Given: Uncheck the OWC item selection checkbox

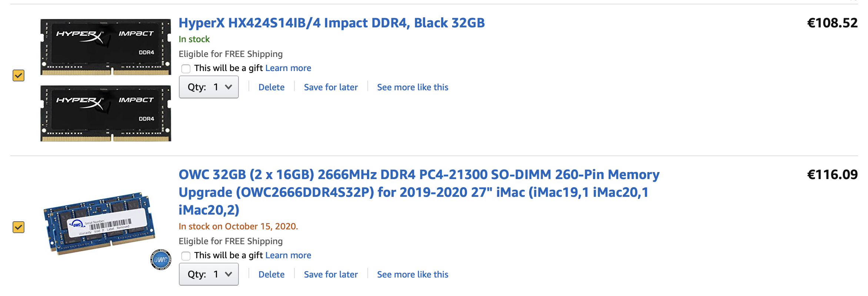Looking at the screenshot, I should tap(19, 227).
